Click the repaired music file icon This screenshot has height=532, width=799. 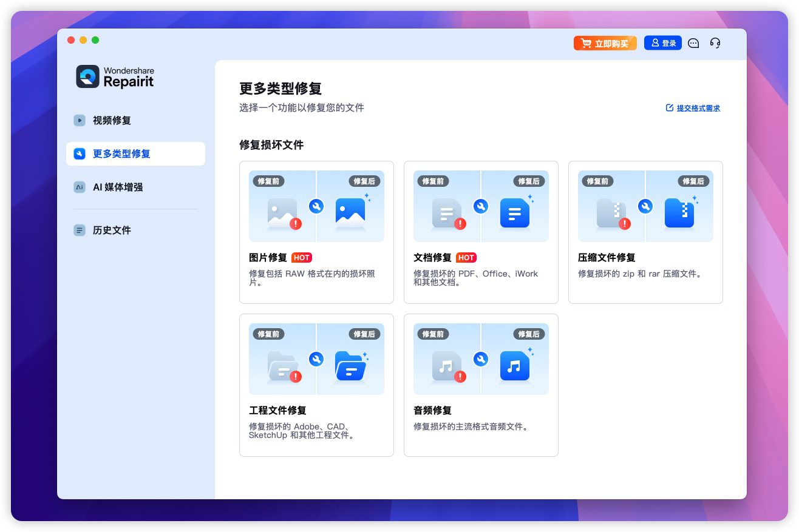pos(514,366)
